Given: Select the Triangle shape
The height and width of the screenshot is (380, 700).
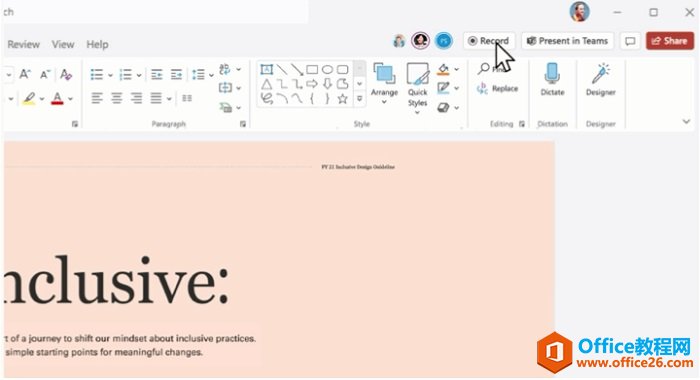Looking at the screenshot, I should [267, 84].
